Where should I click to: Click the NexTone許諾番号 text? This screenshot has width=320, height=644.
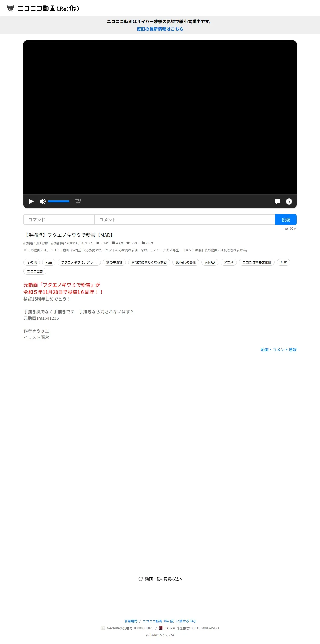click(130, 628)
